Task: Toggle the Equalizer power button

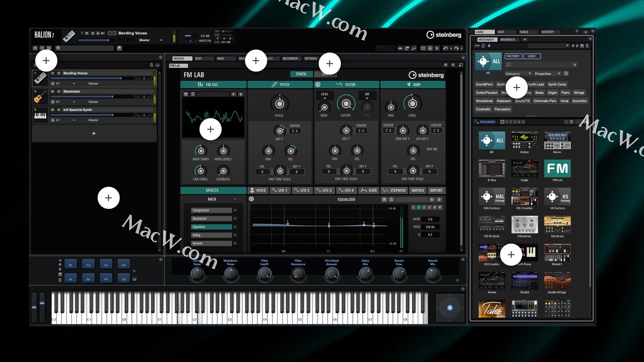Action: point(251,199)
